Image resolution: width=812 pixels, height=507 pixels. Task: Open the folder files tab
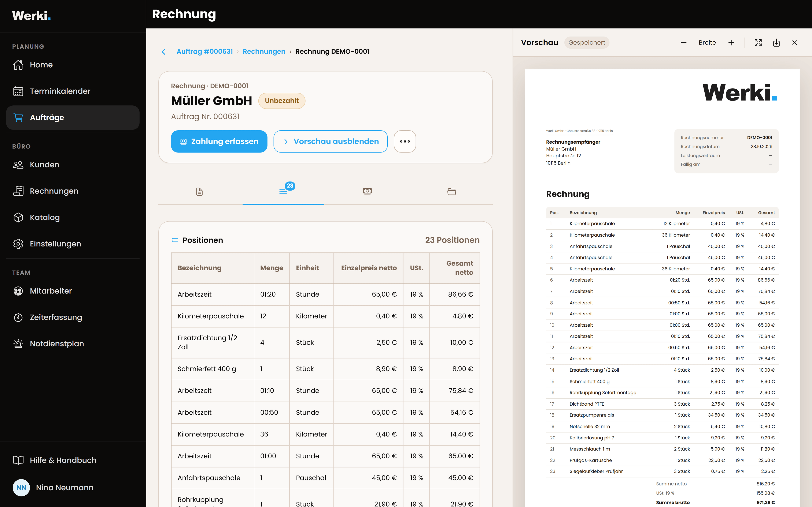tap(451, 191)
